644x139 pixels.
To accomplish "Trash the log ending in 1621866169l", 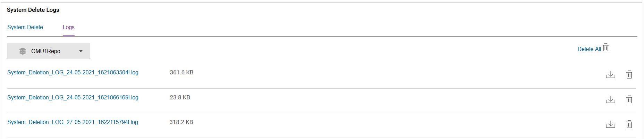I will (x=629, y=100).
